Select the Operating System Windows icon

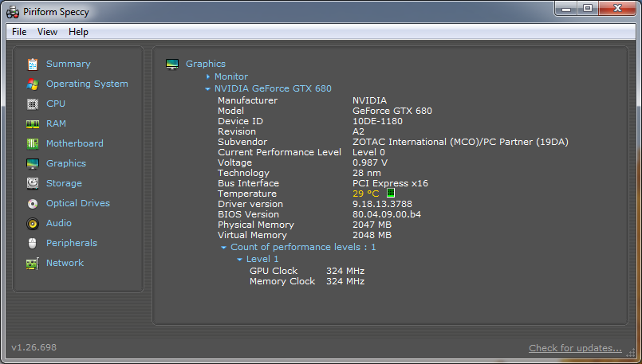(33, 84)
